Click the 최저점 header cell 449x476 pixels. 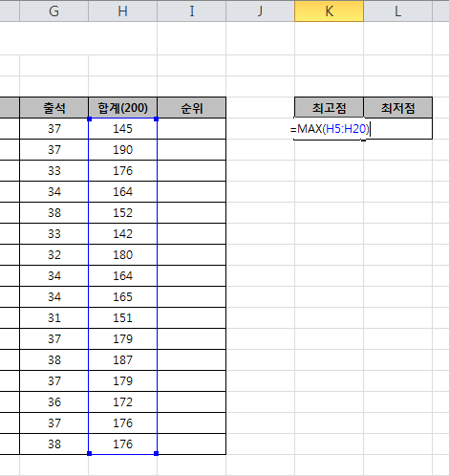(397, 108)
